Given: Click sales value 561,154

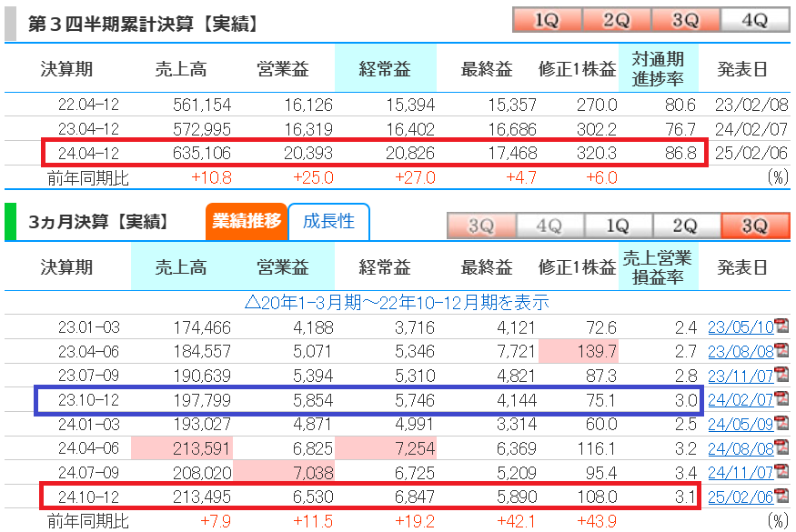Looking at the screenshot, I should (202, 105).
